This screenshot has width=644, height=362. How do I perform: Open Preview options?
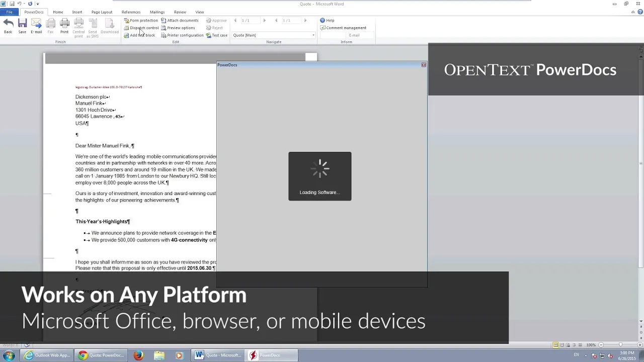click(178, 28)
